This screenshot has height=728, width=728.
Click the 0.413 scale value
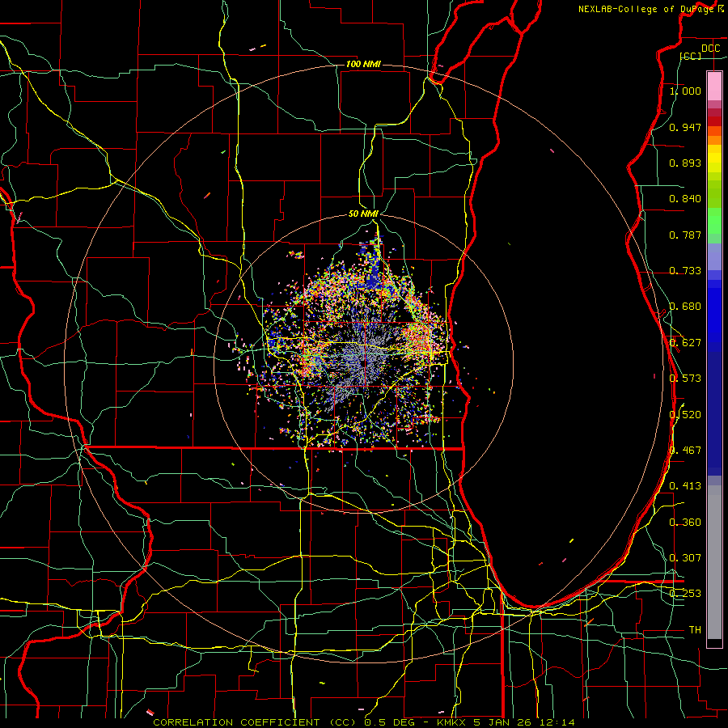685,486
